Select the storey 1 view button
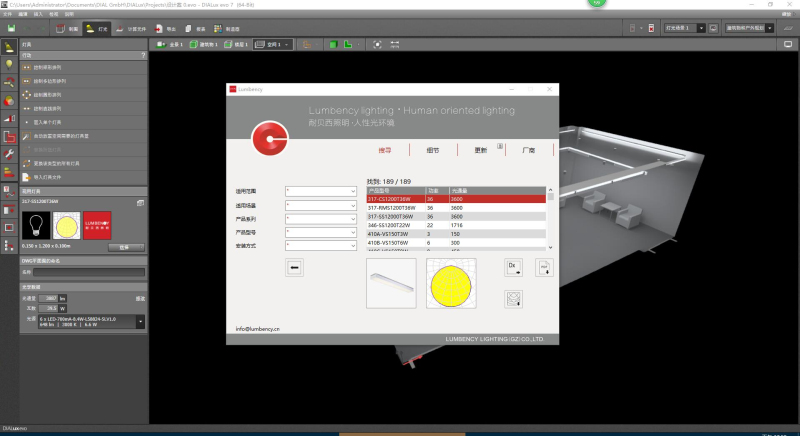 coord(236,44)
